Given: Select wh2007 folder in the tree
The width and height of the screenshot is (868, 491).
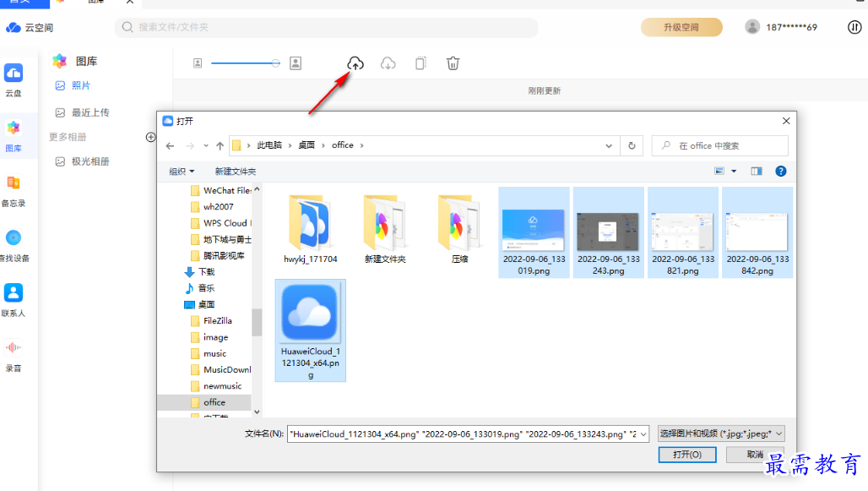Looking at the screenshot, I should 212,207.
